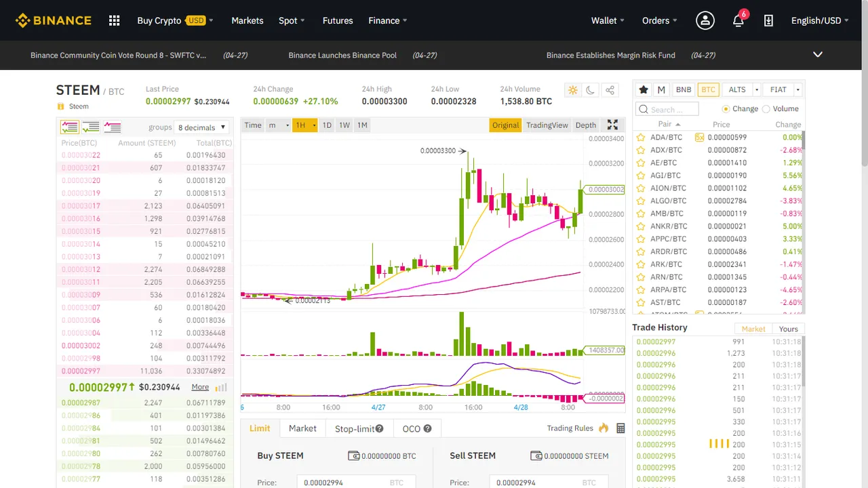Open the fee calculator icon
The height and width of the screenshot is (488, 868).
click(x=620, y=428)
